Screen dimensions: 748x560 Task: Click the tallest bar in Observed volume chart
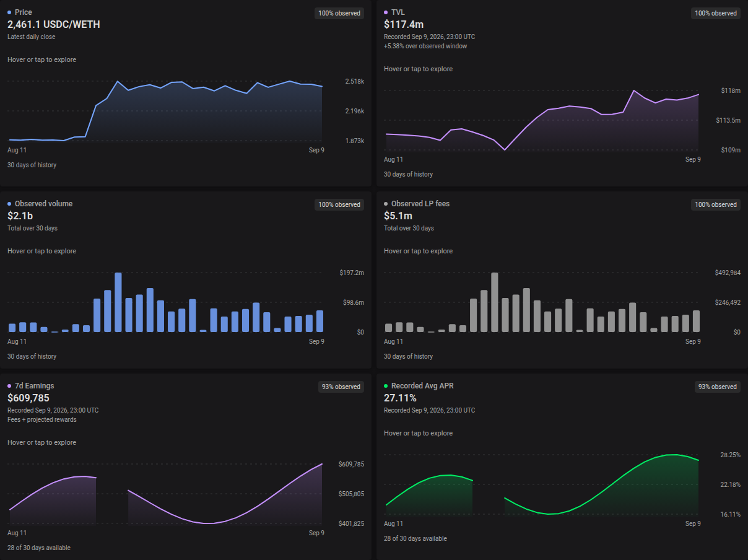point(118,302)
